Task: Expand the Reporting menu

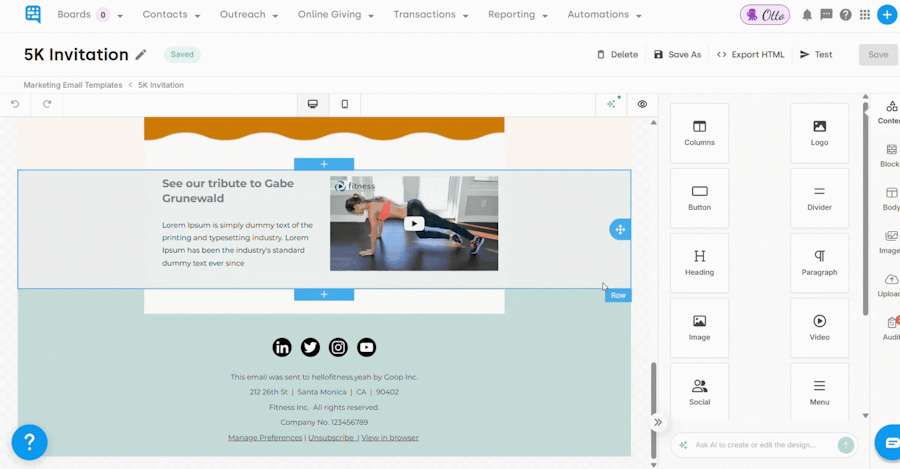Action: [517, 14]
